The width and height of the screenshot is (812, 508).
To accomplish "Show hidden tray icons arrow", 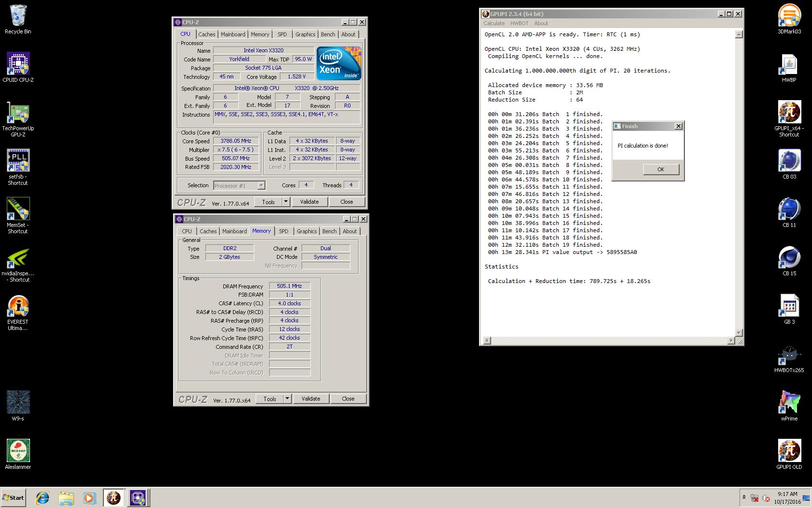I will (744, 498).
